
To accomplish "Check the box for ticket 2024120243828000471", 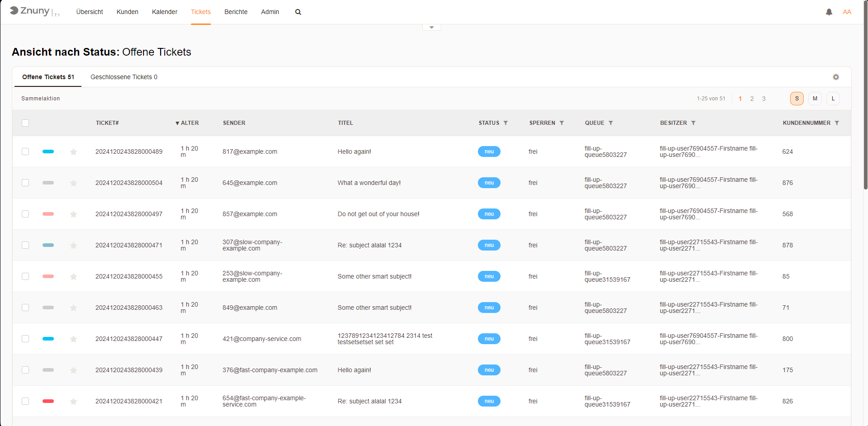I will [x=25, y=245].
